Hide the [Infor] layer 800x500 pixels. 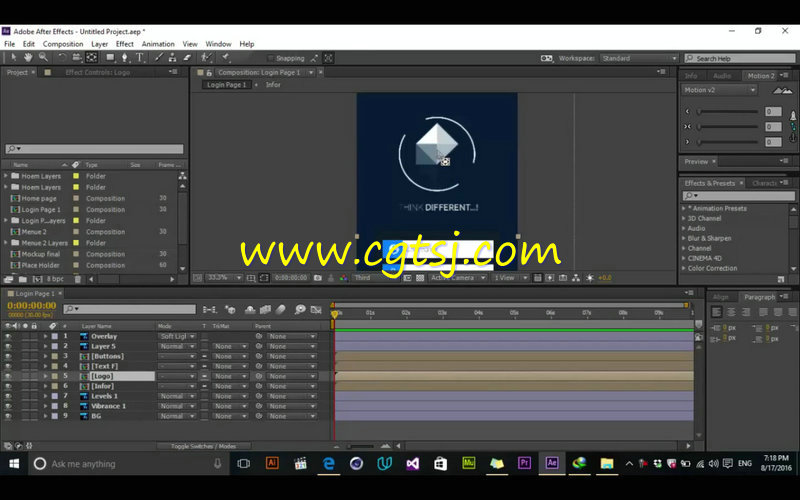point(8,386)
